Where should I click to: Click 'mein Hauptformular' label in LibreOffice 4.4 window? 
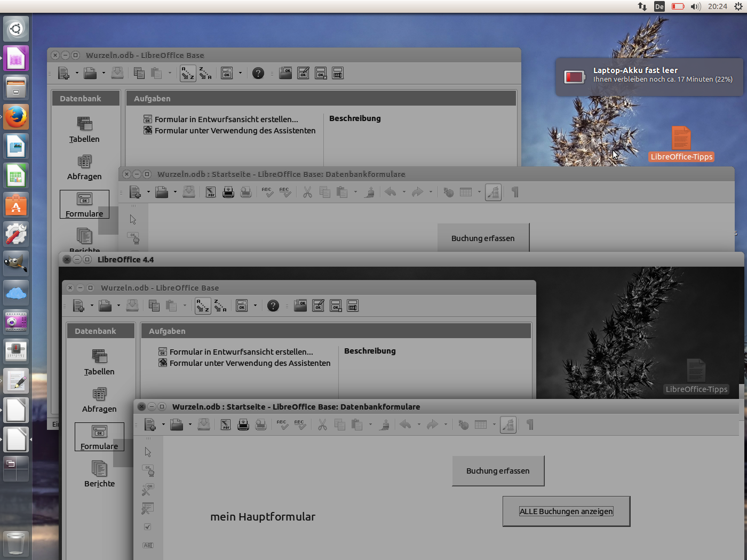[x=263, y=517]
